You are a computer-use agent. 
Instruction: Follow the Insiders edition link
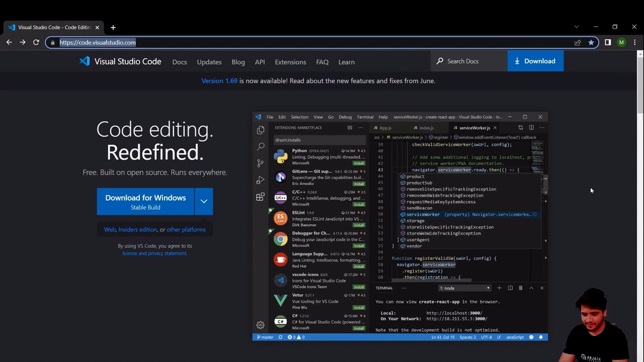(x=138, y=229)
